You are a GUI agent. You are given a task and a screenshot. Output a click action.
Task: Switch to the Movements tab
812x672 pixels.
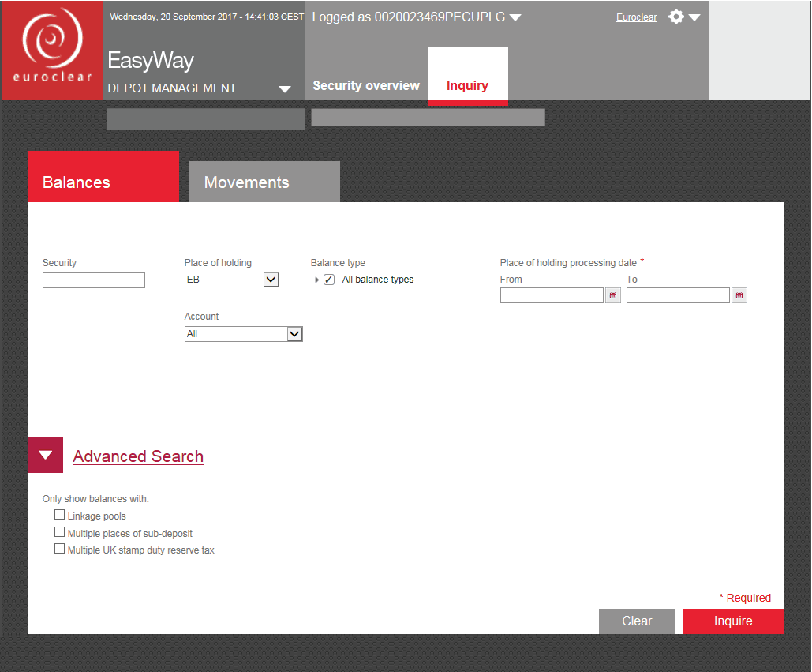(x=264, y=182)
